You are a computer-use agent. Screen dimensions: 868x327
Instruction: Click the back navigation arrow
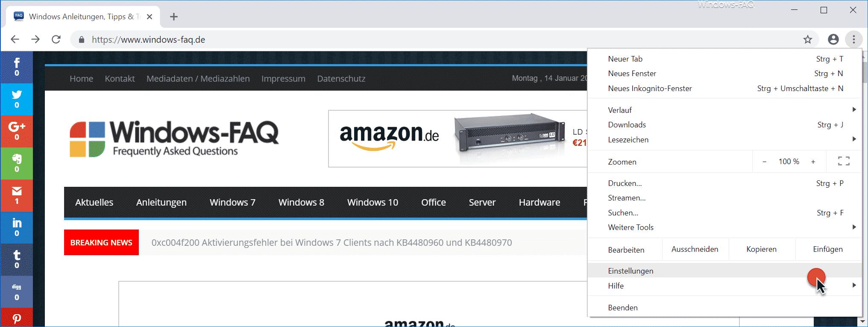coord(15,39)
